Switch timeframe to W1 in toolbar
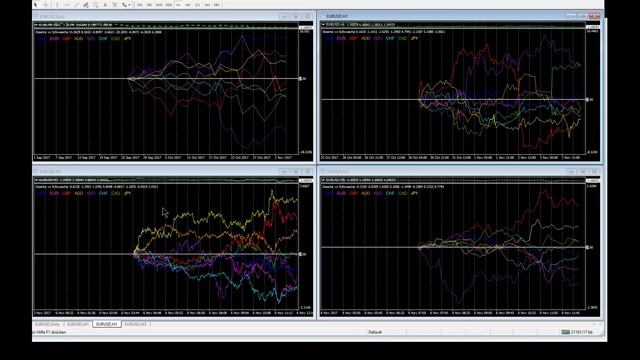This screenshot has width=640, height=360. tap(207, 5)
